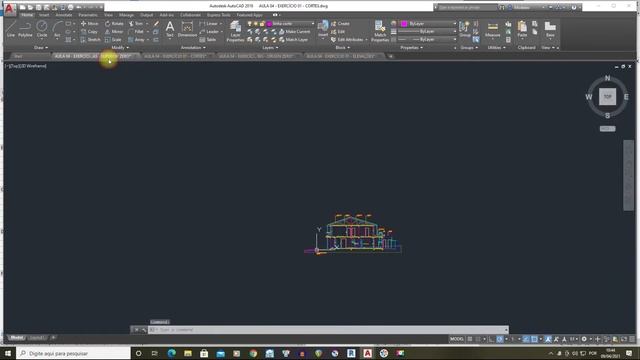Open the Manage ribbon tab

[127, 15]
